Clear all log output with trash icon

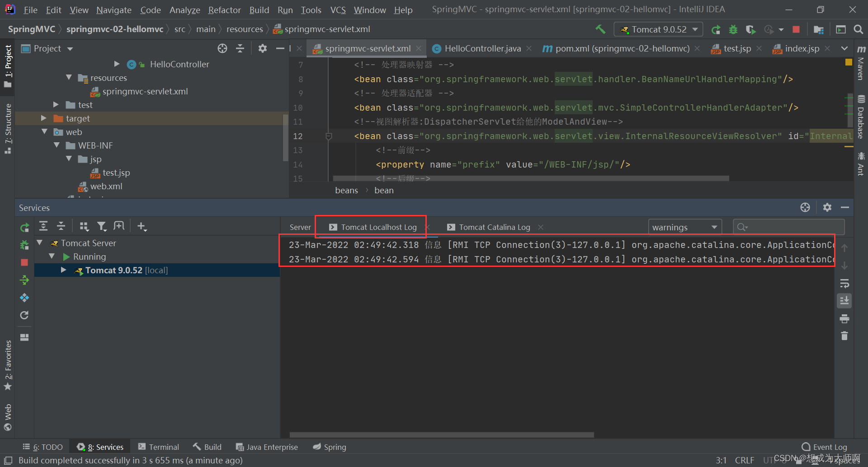tap(844, 336)
